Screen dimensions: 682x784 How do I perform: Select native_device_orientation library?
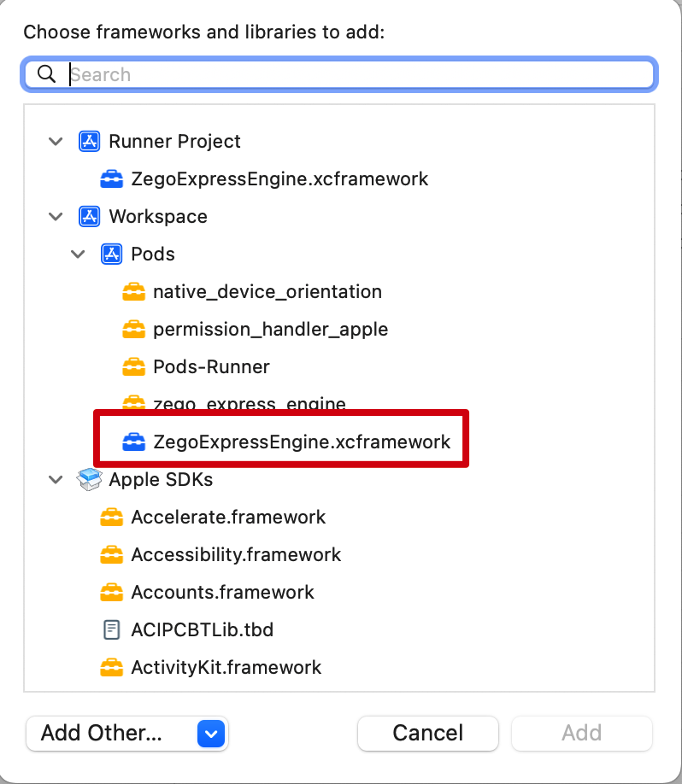coord(268,291)
